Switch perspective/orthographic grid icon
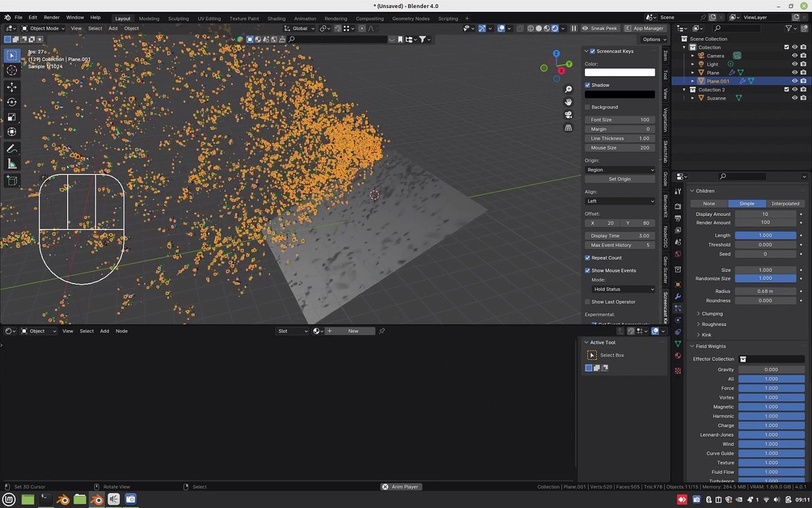Viewport: 812px width, 508px height. tap(568, 128)
